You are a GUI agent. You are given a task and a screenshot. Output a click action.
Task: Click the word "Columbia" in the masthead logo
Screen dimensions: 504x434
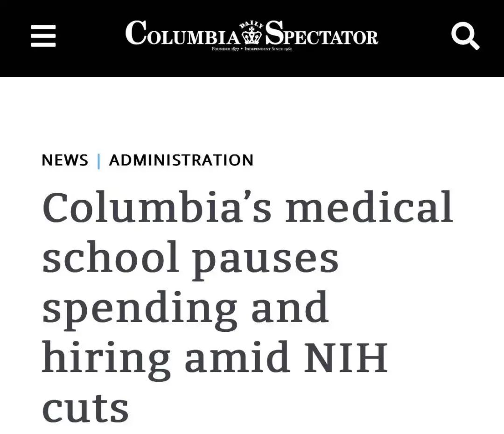pyautogui.click(x=183, y=33)
